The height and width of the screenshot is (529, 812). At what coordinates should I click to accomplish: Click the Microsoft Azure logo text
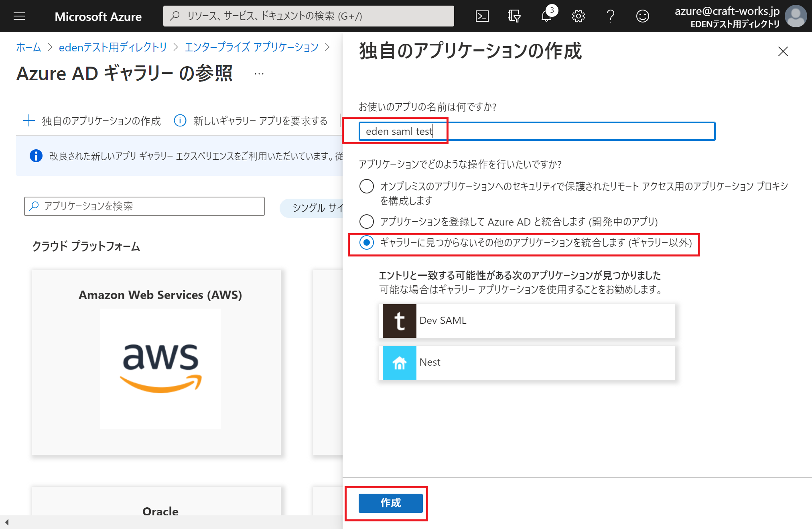click(x=98, y=16)
